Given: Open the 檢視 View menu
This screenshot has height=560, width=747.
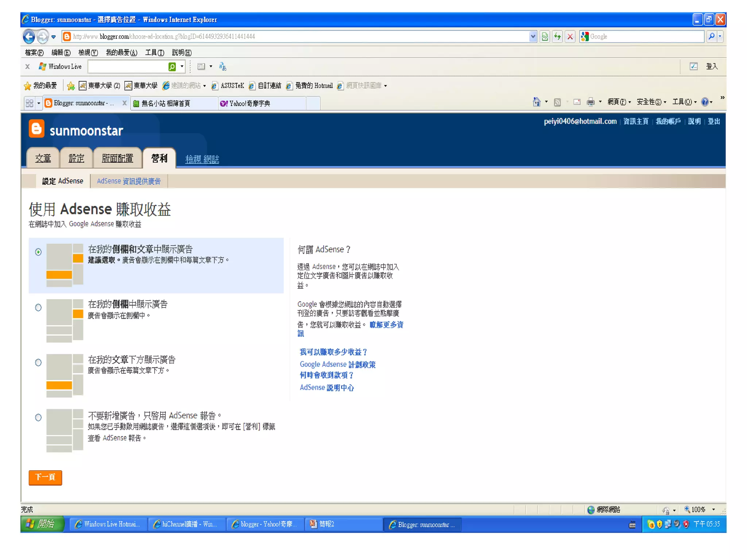Looking at the screenshot, I should coord(88,52).
